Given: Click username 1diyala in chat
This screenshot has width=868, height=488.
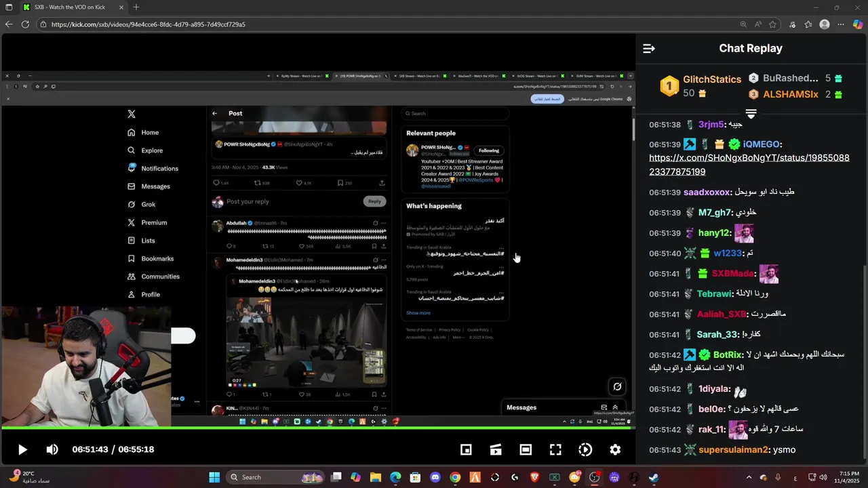Looking at the screenshot, I should [x=714, y=389].
